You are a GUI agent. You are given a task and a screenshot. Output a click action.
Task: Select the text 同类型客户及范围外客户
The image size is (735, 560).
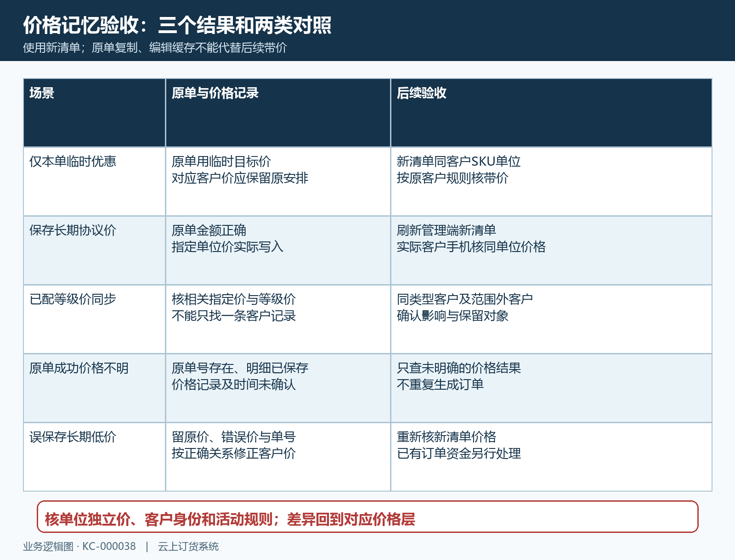[x=465, y=299]
